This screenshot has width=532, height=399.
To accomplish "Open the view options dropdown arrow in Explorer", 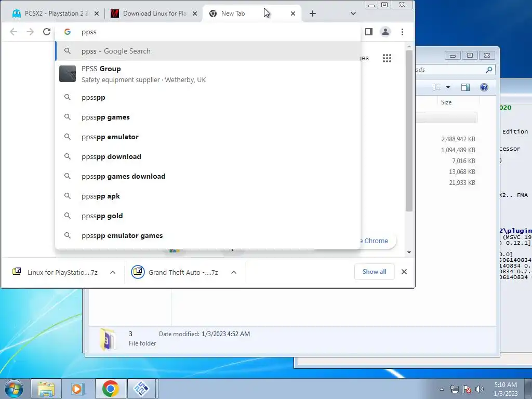I will (x=448, y=87).
